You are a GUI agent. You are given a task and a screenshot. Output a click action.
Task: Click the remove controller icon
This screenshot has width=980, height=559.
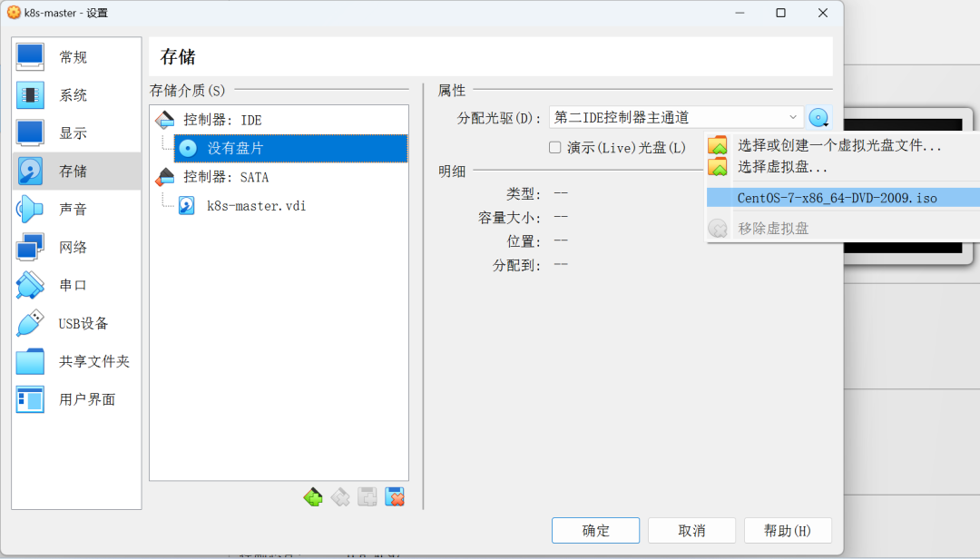click(340, 497)
